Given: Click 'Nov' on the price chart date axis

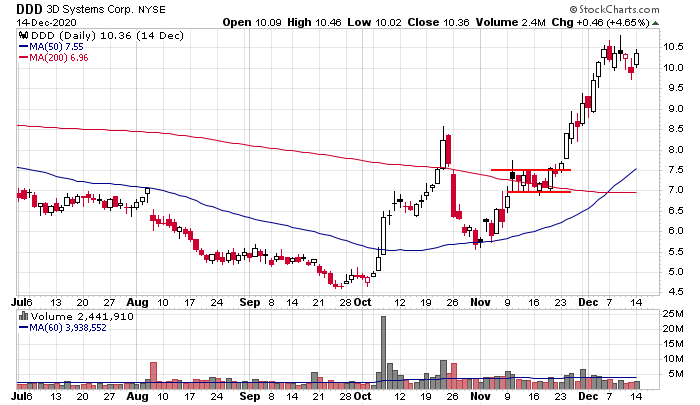Looking at the screenshot, I should [x=480, y=303].
